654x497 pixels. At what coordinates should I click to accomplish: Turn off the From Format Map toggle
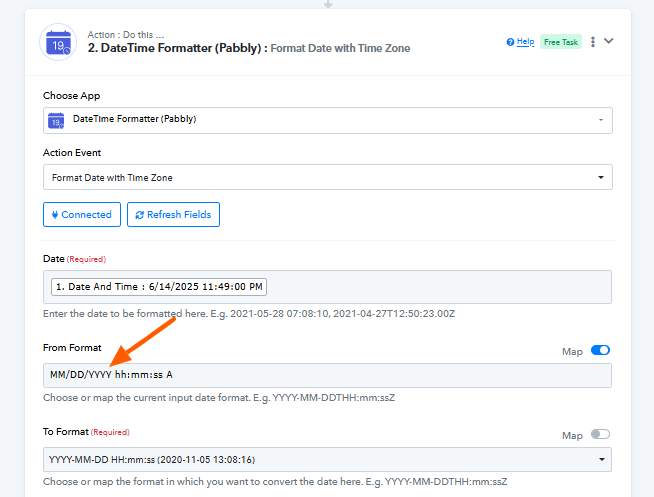click(600, 350)
